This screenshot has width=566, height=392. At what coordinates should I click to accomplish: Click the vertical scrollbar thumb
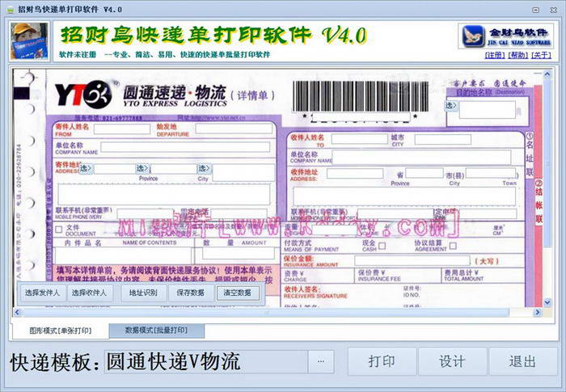pyautogui.click(x=547, y=163)
